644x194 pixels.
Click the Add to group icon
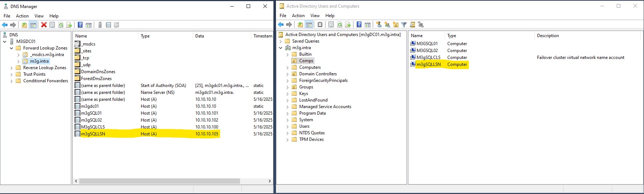pos(421,24)
